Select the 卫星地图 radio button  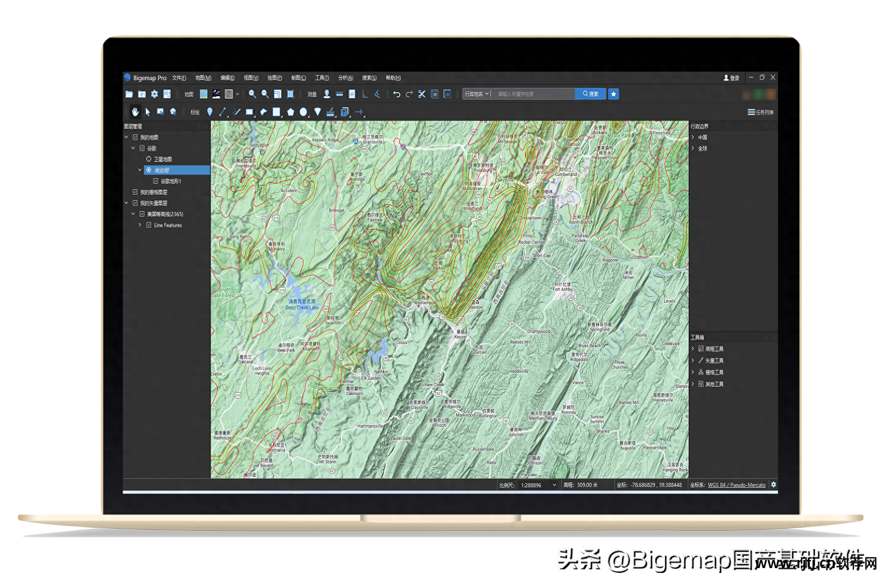tap(149, 159)
